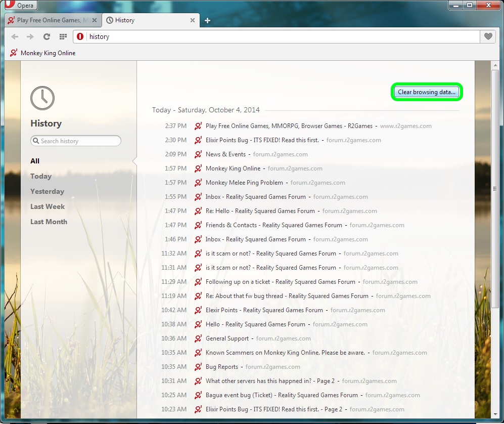The image size is (504, 424).
Task: Open a new tab with plus button
Action: (x=207, y=21)
